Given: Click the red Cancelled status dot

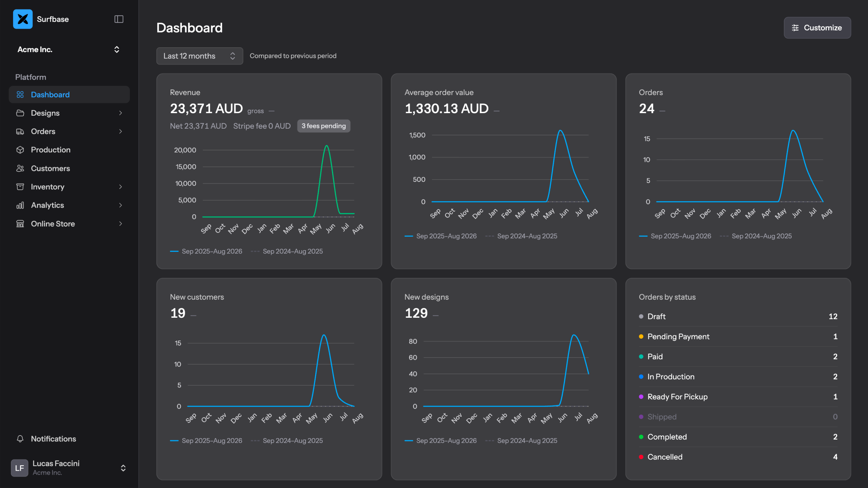Looking at the screenshot, I should pos(641,457).
